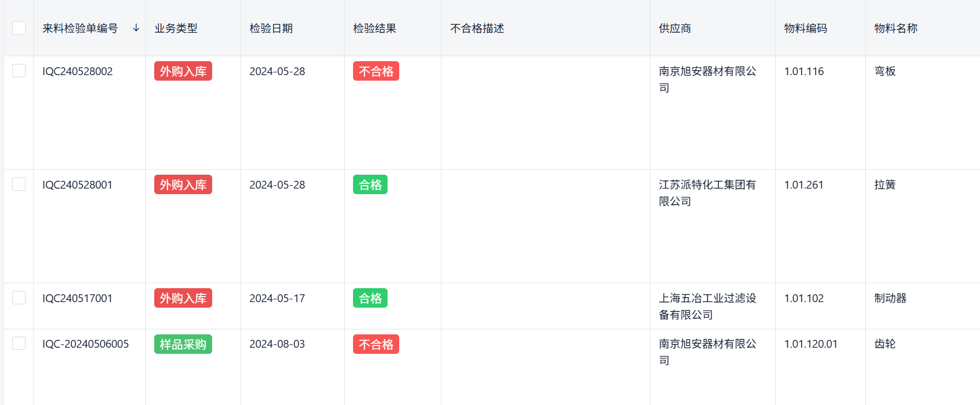Click supplier 上海五冶工业过滤设备有限公司
Image resolution: width=980 pixels, height=405 pixels.
tap(707, 307)
